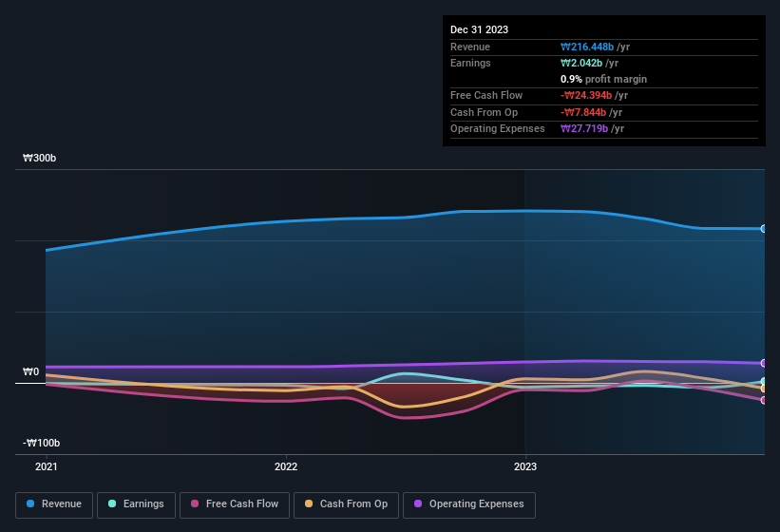Click the -₩24.394b free cash flow value

586,95
